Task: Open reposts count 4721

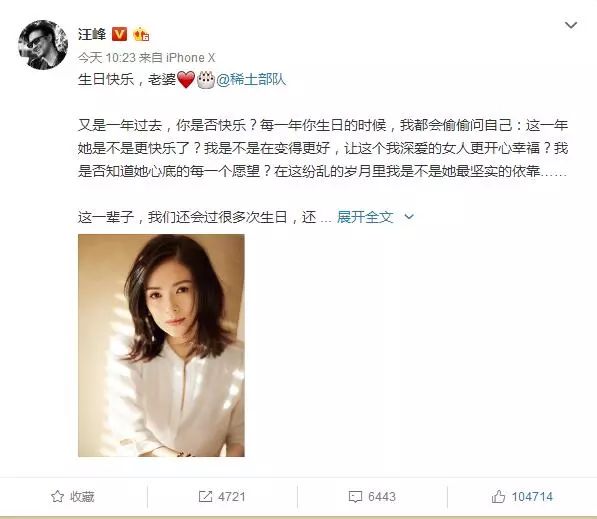Action: point(231,497)
